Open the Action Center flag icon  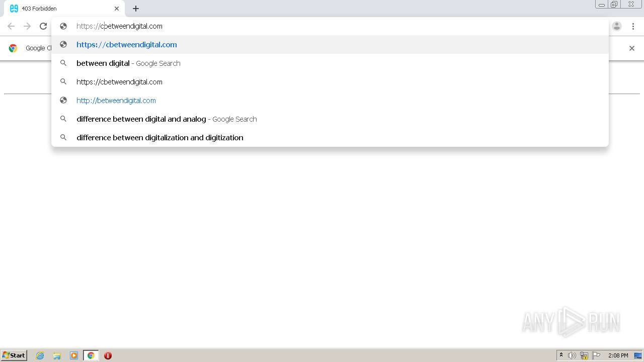pos(596,355)
